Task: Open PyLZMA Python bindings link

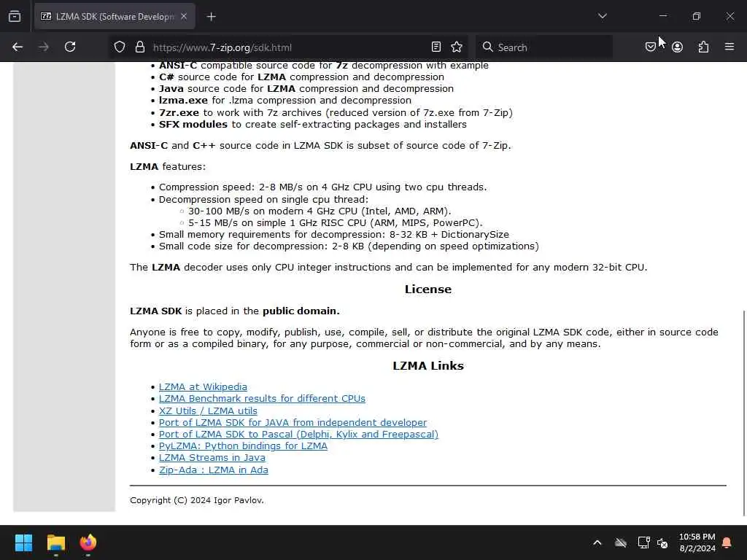Action: 243,446
